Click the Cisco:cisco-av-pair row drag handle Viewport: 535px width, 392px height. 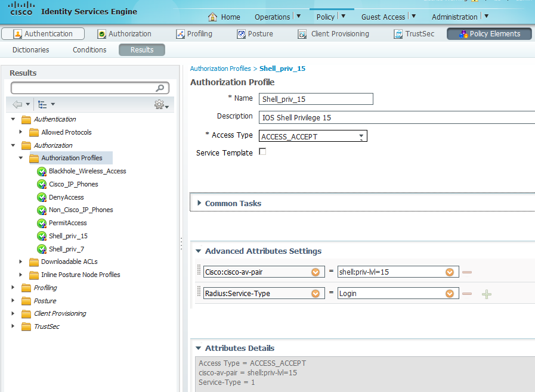tap(199, 270)
